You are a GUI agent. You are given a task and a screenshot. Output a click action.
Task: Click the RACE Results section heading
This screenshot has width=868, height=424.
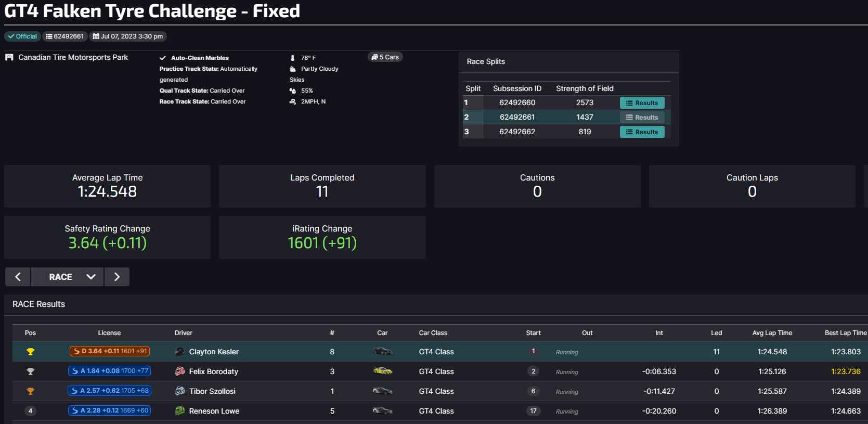(x=38, y=304)
